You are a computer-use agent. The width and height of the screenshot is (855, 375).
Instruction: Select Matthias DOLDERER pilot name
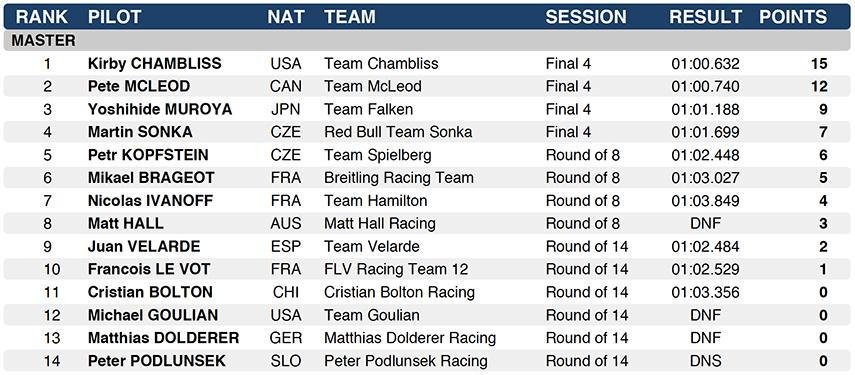click(x=164, y=338)
